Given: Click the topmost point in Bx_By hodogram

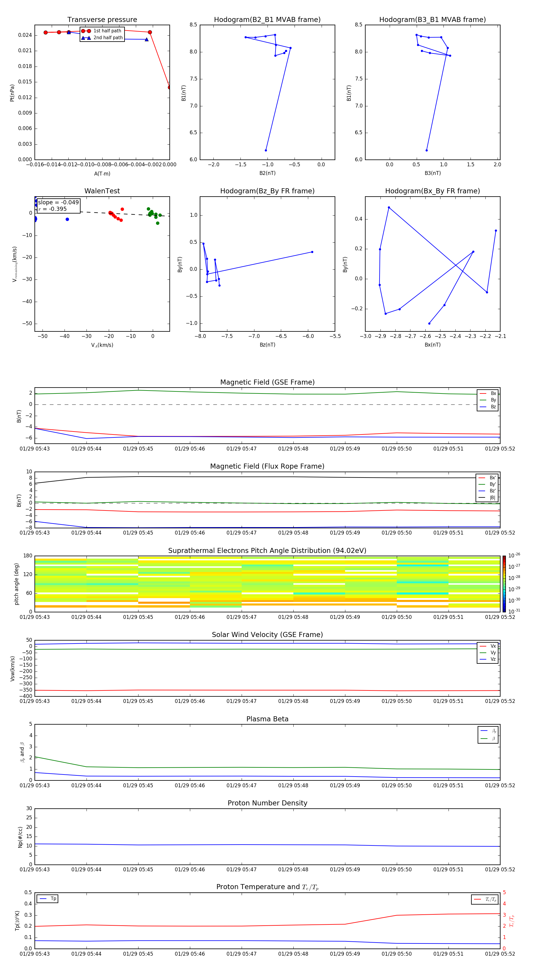Looking at the screenshot, I should tap(389, 207).
